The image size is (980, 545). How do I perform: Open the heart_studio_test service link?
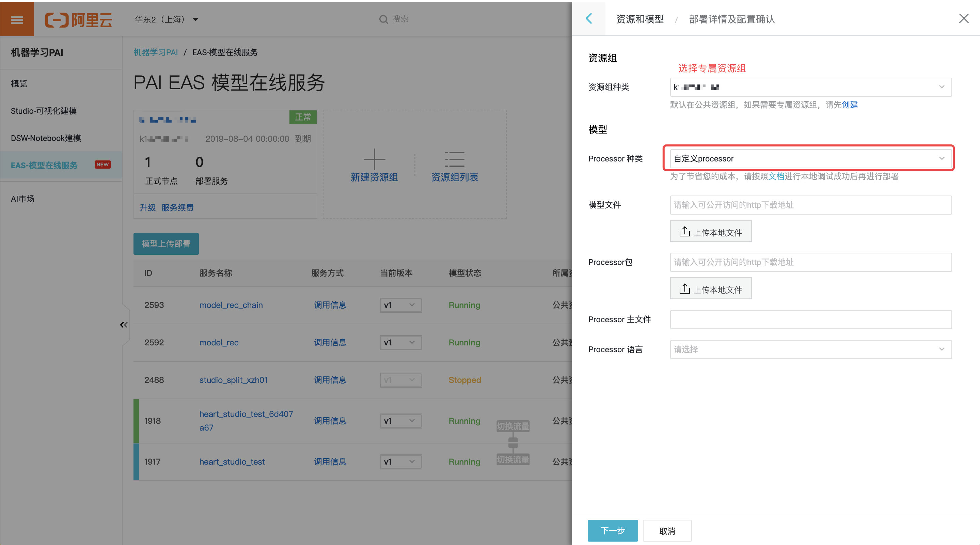coord(232,462)
